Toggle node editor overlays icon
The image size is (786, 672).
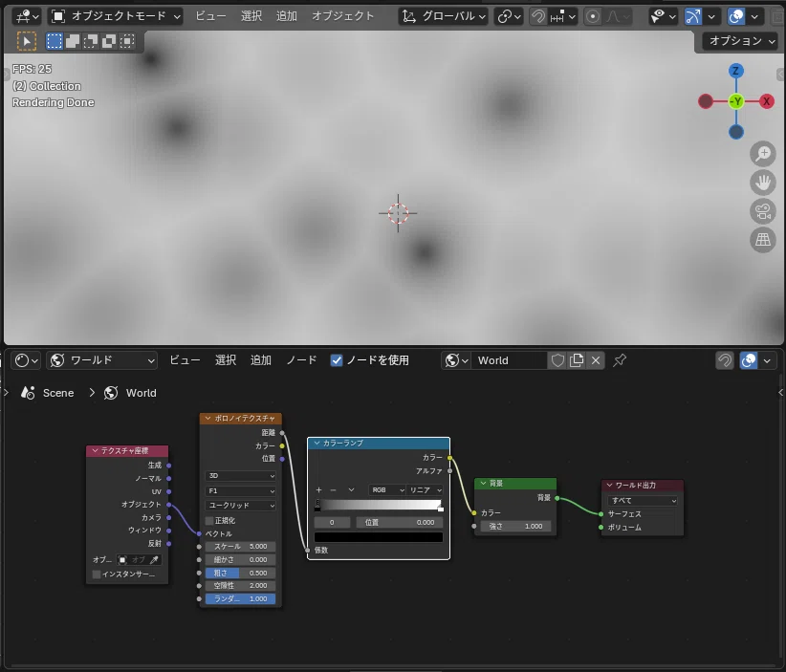pos(749,360)
